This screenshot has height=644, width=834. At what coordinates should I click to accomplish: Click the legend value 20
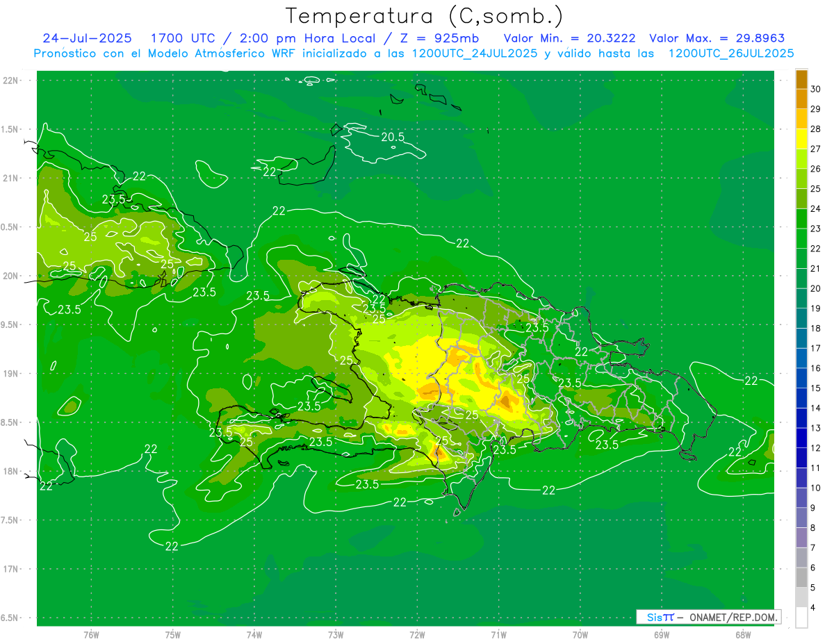tap(816, 288)
